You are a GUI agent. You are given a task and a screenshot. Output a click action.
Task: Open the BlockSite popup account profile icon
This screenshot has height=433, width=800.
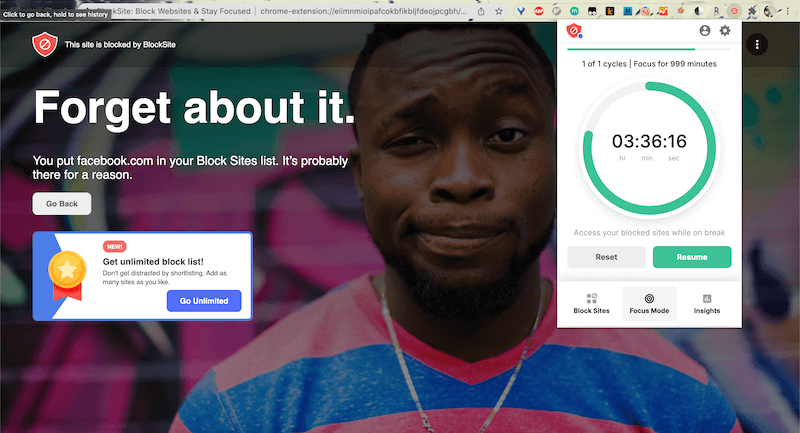(705, 31)
